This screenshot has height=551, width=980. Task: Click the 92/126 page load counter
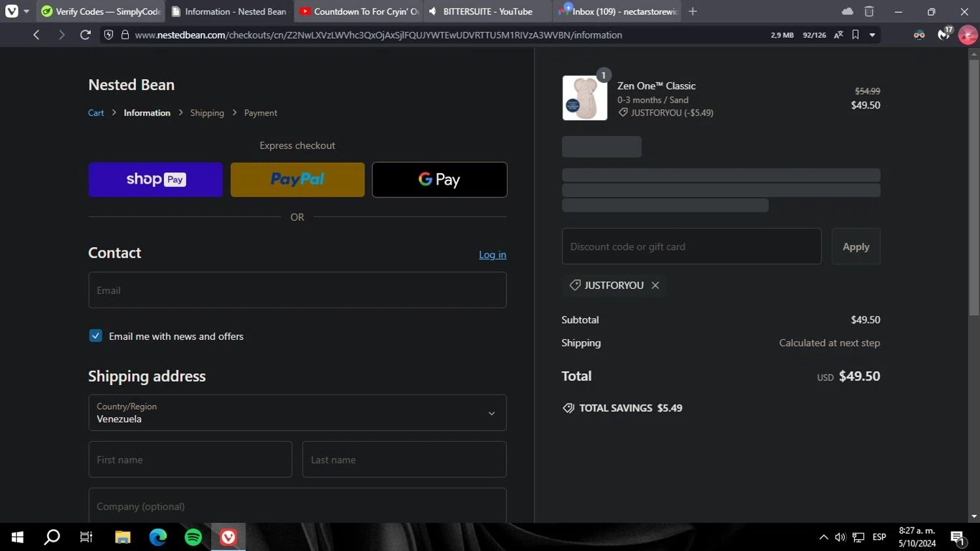pos(814,35)
